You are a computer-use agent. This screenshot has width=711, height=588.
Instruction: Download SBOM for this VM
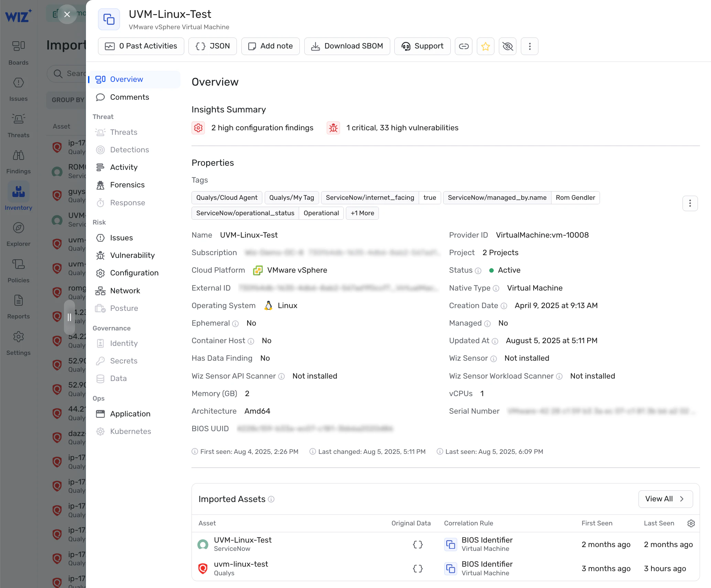click(x=347, y=46)
